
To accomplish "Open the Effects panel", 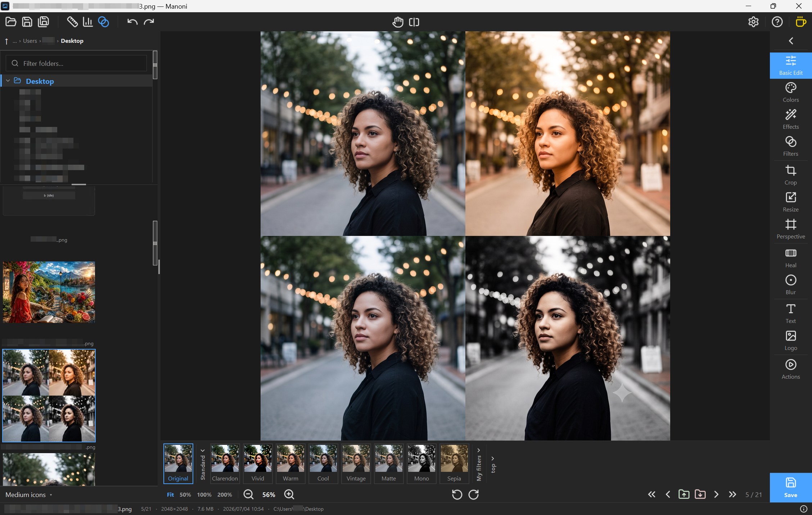I will (x=791, y=119).
